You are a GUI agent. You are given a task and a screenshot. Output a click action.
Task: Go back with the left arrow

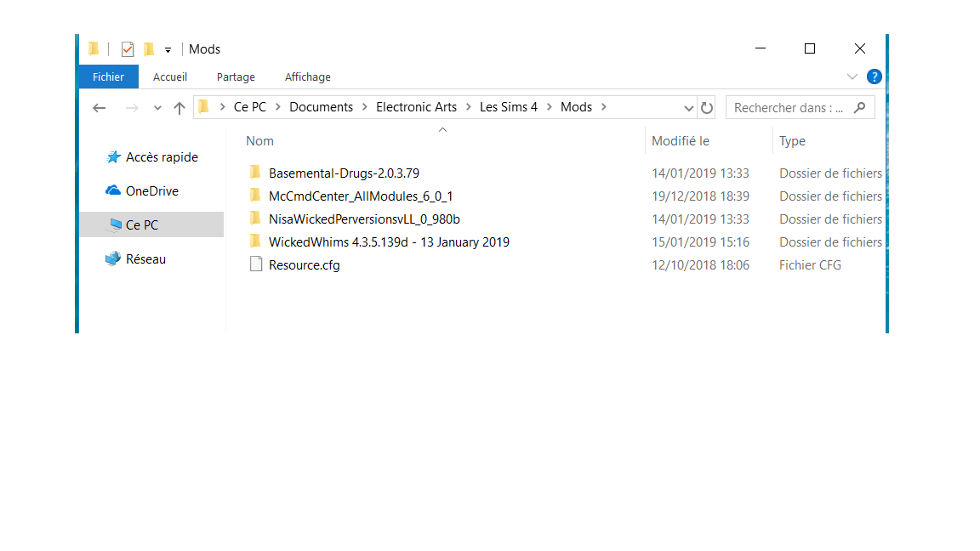pos(99,108)
